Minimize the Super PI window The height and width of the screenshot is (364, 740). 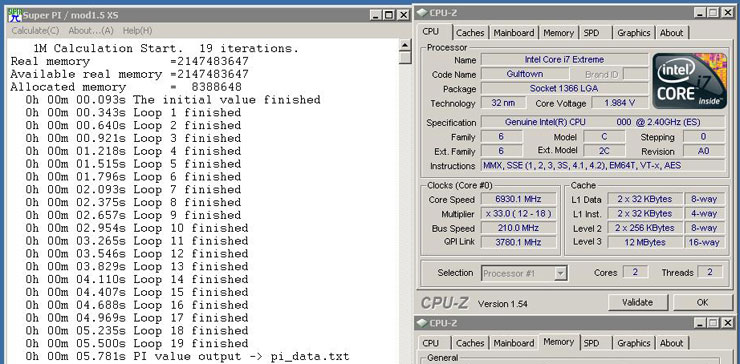(x=376, y=15)
